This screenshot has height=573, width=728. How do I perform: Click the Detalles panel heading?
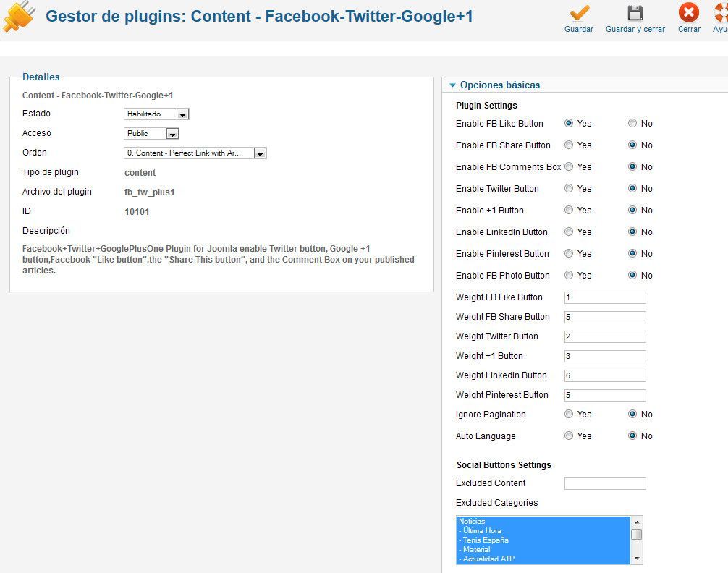[x=41, y=77]
